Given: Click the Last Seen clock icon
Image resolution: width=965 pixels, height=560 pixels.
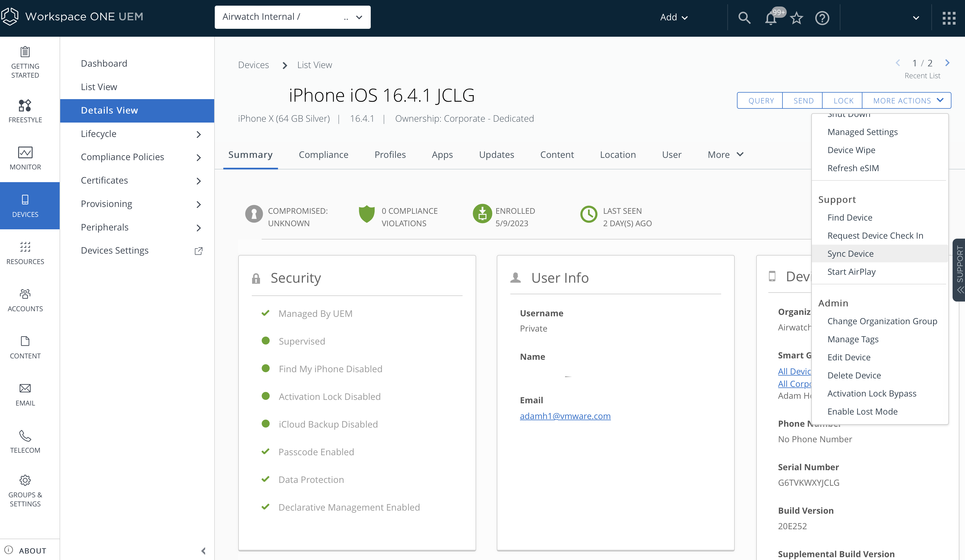Looking at the screenshot, I should [589, 214].
